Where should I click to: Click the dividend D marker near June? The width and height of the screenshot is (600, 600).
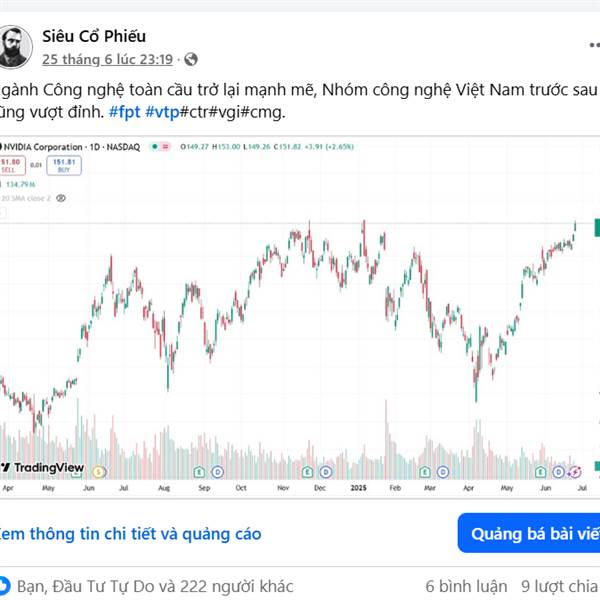tap(558, 473)
